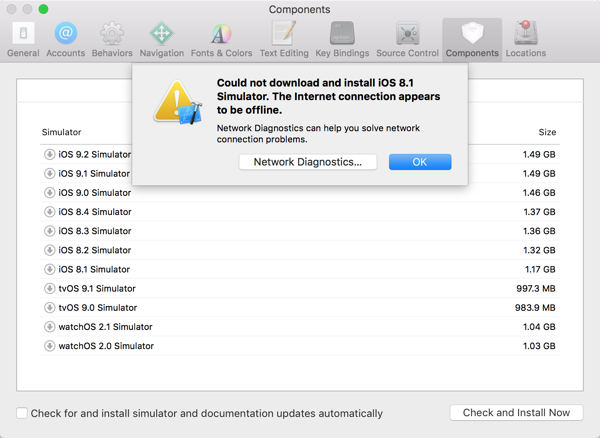Open the Text Editing pane
This screenshot has height=438, width=600.
pyautogui.click(x=283, y=38)
